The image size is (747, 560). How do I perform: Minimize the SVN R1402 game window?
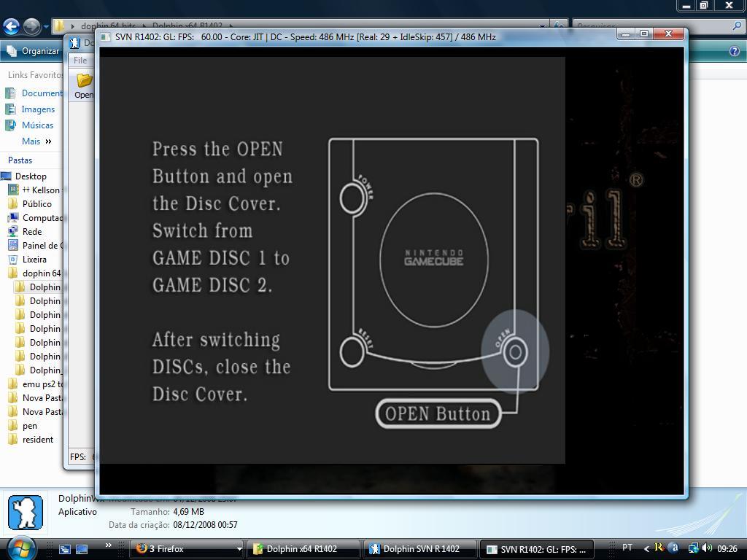tap(627, 34)
